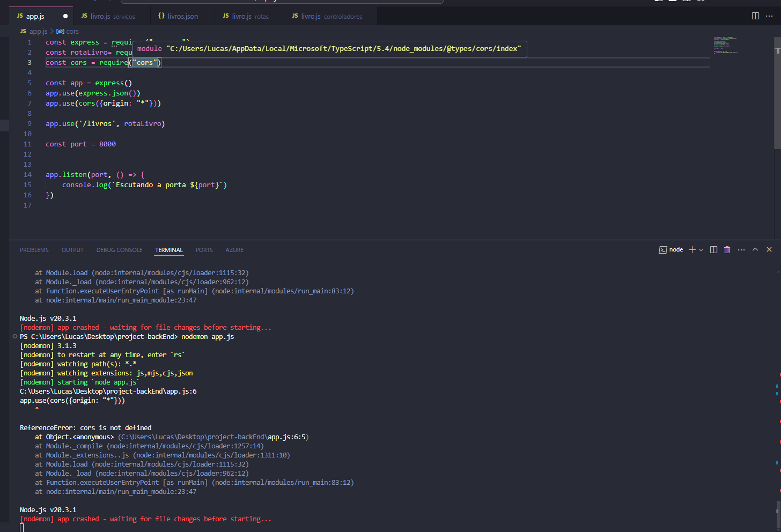The height and width of the screenshot is (532, 781).
Task: Open terminal panel More Actions
Action: 741,250
